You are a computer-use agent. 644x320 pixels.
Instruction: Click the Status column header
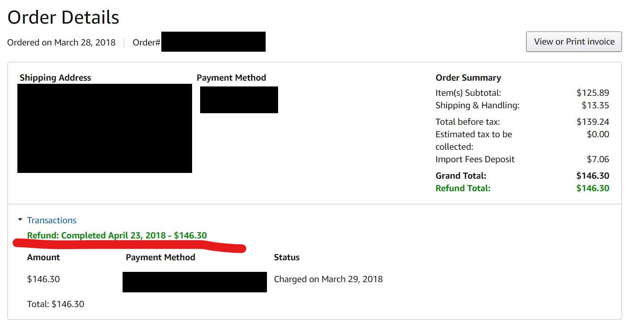287,257
